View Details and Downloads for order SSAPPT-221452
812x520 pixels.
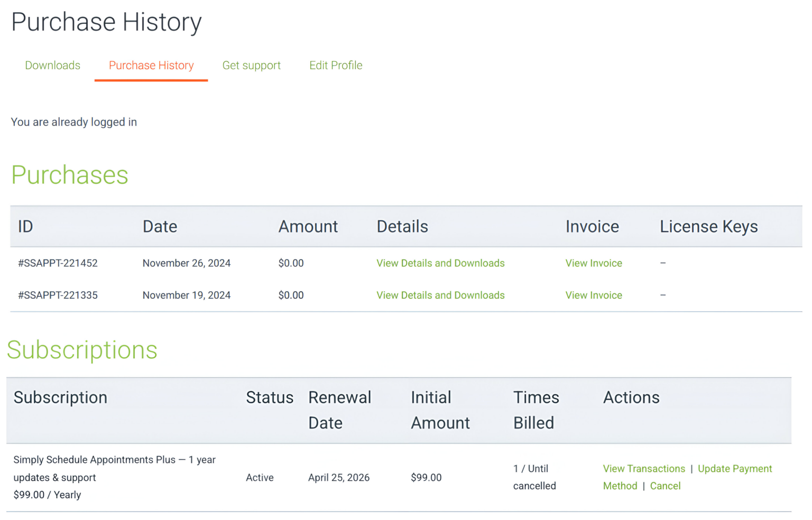pos(440,263)
